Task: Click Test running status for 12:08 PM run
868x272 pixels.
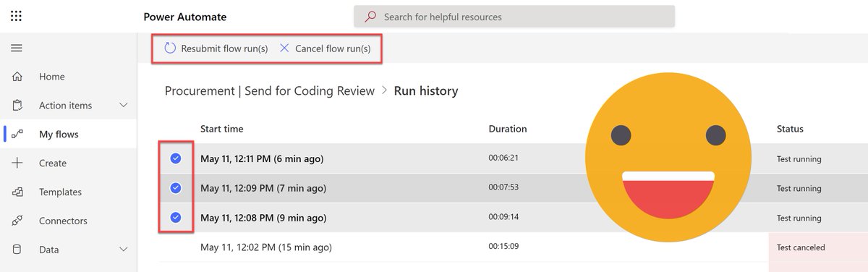Action: (x=799, y=218)
